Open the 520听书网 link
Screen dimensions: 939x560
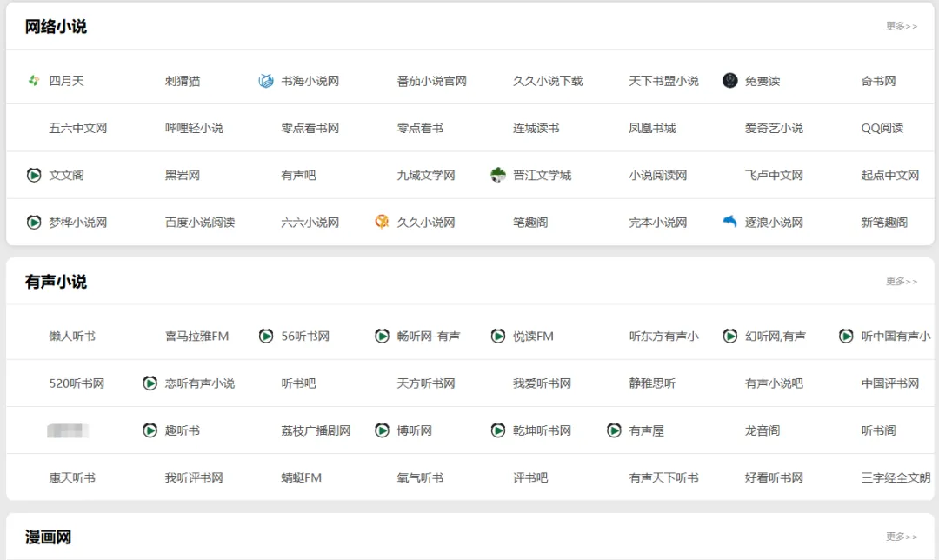(x=77, y=383)
